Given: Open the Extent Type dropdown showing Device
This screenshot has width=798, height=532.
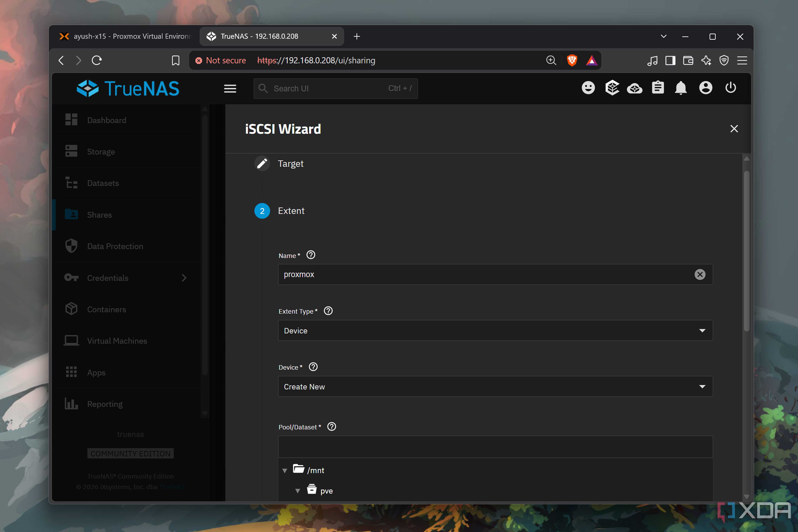Looking at the screenshot, I should click(x=495, y=330).
